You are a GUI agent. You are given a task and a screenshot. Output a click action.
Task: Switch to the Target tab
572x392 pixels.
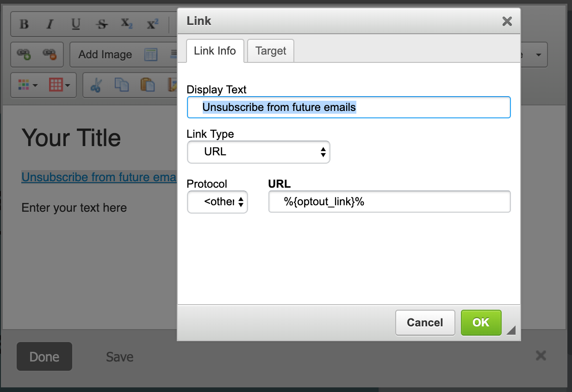point(271,51)
